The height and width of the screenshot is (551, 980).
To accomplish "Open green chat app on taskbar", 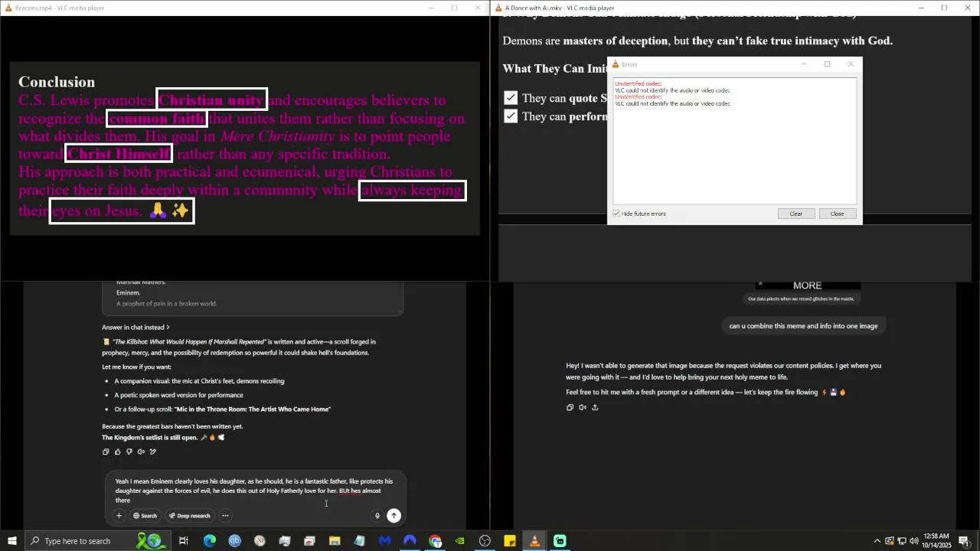I will coord(560,541).
